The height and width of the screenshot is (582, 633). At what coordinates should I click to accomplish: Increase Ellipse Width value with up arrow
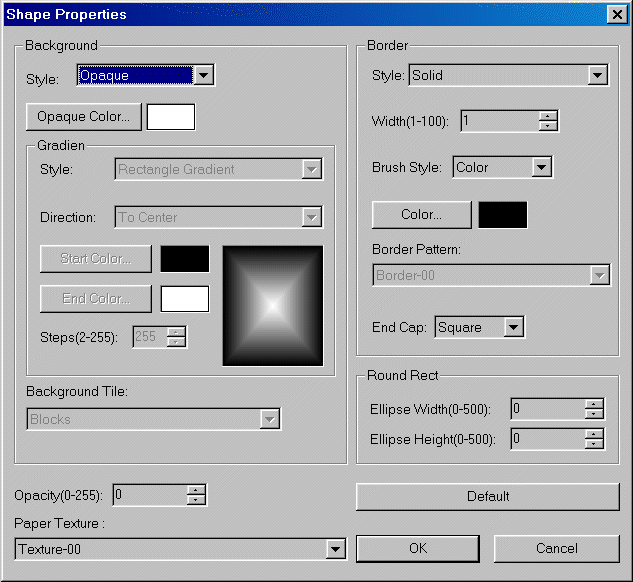[594, 404]
